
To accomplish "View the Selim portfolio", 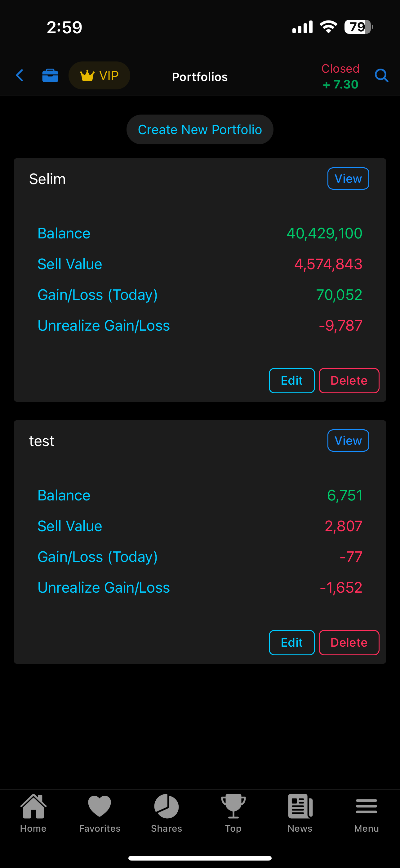I will [348, 179].
